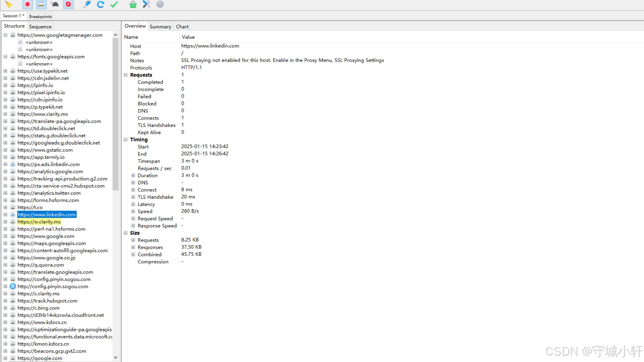Click scroll down arrow in Structure panel
The height and width of the screenshot is (362, 644).
115,358
